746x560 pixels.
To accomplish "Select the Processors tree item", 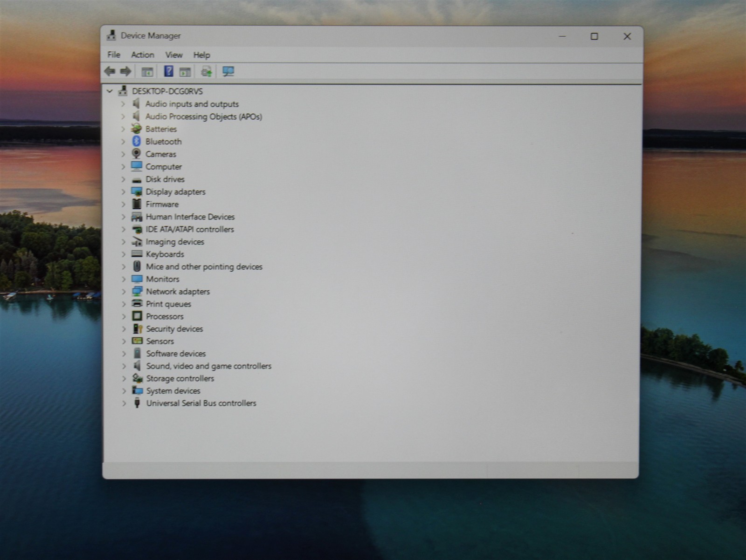I will (x=165, y=316).
